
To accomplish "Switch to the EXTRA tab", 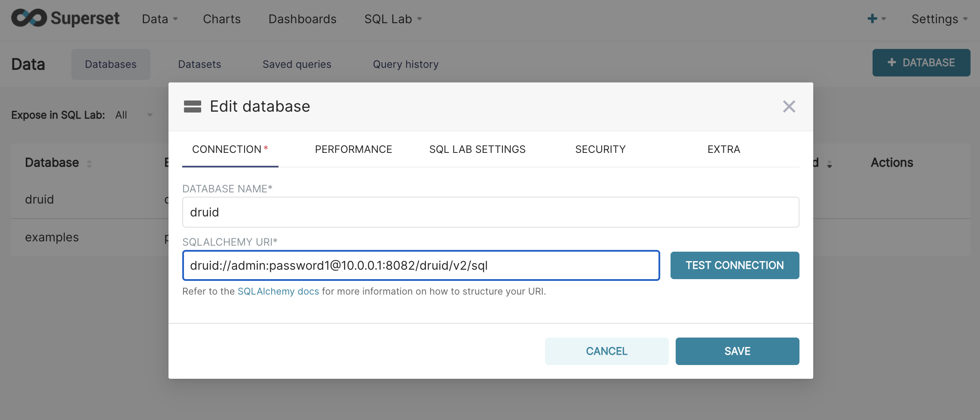I will [x=723, y=149].
